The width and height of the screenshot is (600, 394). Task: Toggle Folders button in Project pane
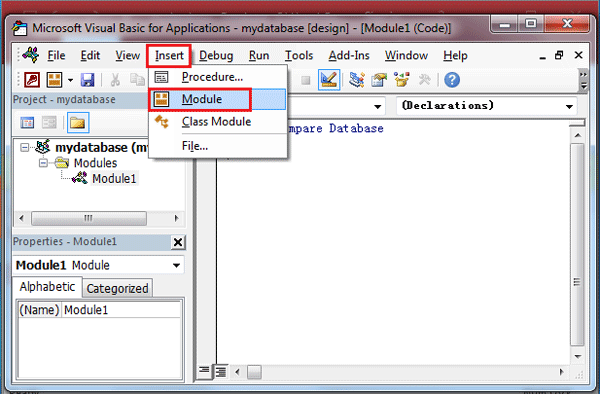click(78, 123)
